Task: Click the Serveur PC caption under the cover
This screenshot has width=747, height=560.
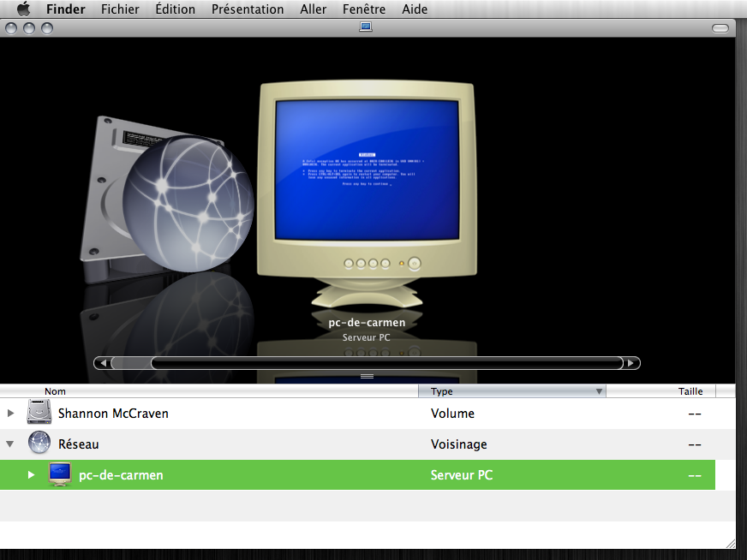Action: pyautogui.click(x=367, y=337)
